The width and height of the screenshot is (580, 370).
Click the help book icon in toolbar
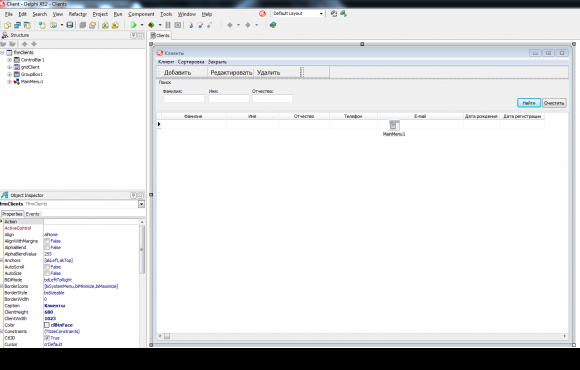point(273,25)
